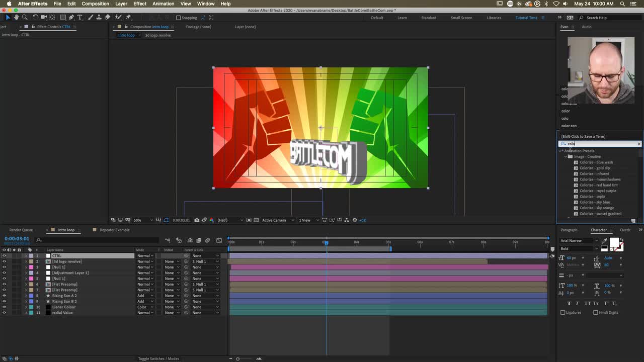Select the Pan Behind anchor point tool
Image resolution: width=644 pixels, height=362 pixels.
coord(52,18)
